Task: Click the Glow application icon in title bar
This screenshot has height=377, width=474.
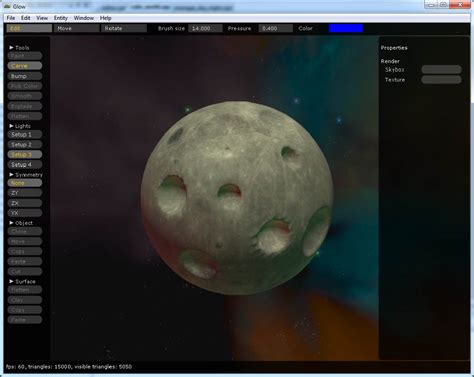Action: 7,6
